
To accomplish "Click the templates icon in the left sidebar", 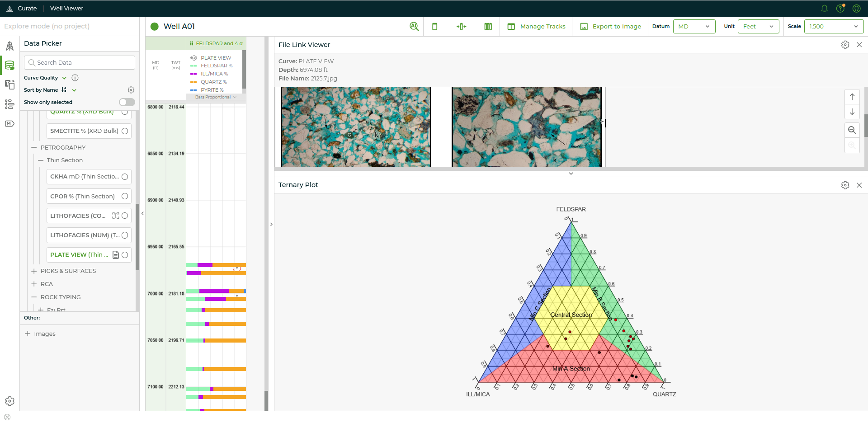I will point(9,85).
